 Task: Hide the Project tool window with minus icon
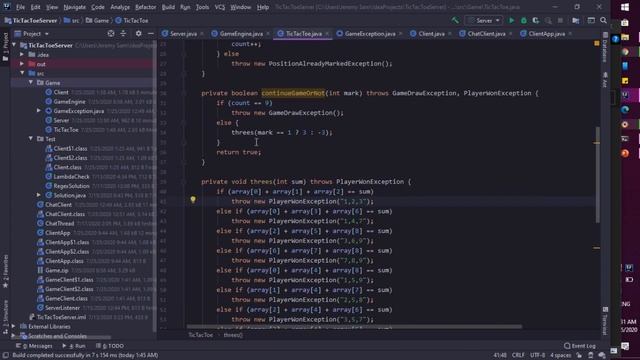[151, 33]
